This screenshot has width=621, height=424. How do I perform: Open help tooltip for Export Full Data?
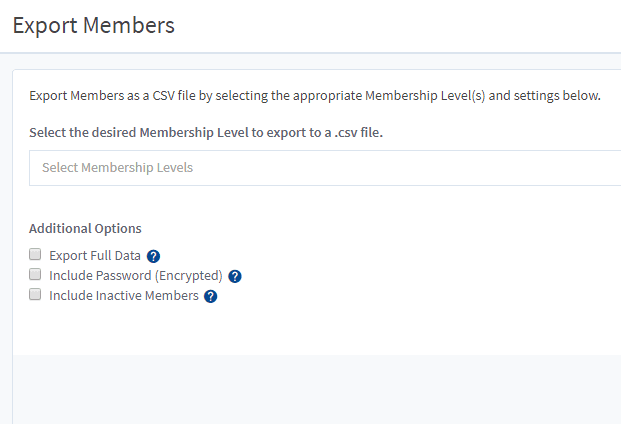[x=153, y=256]
